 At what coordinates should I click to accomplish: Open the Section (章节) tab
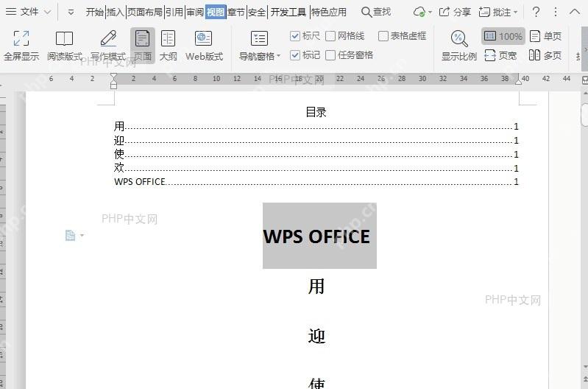click(236, 12)
